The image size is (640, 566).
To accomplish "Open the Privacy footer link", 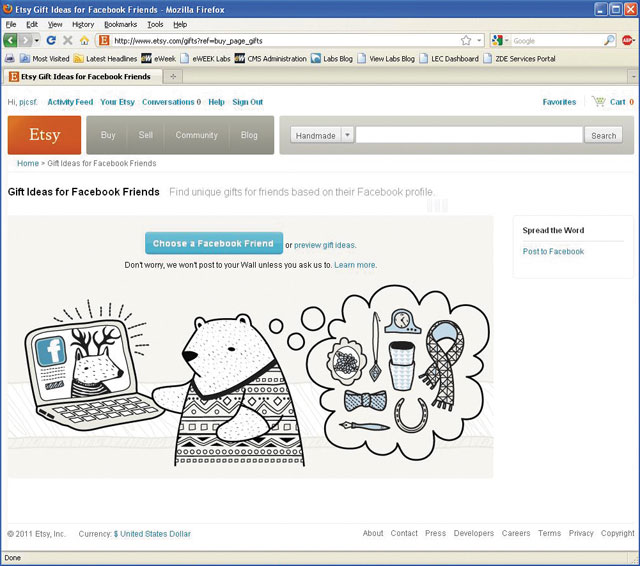I will [581, 533].
